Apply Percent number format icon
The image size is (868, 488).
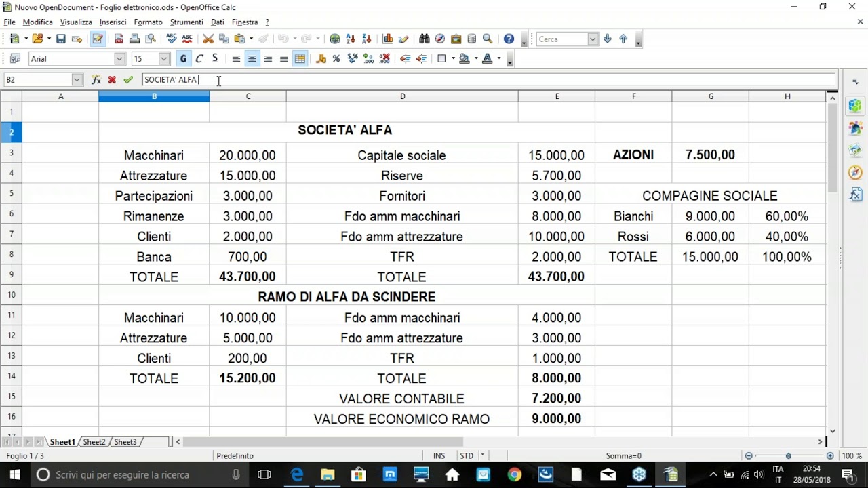pos(336,59)
